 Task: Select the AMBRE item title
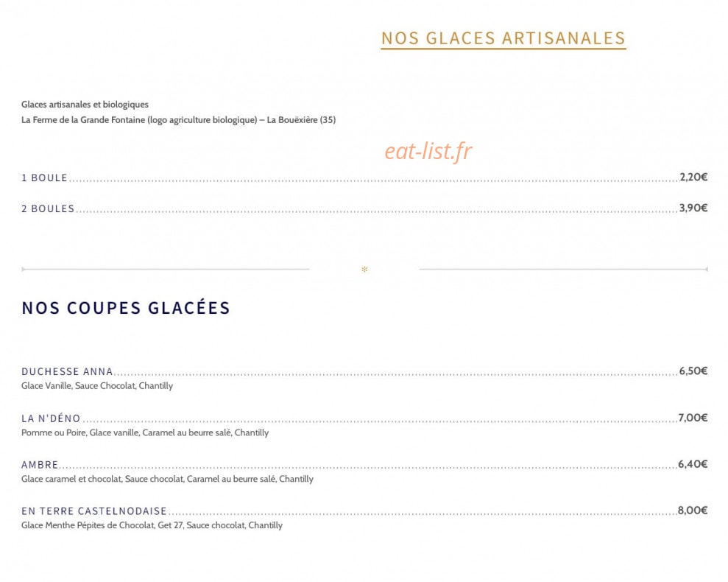click(x=40, y=465)
